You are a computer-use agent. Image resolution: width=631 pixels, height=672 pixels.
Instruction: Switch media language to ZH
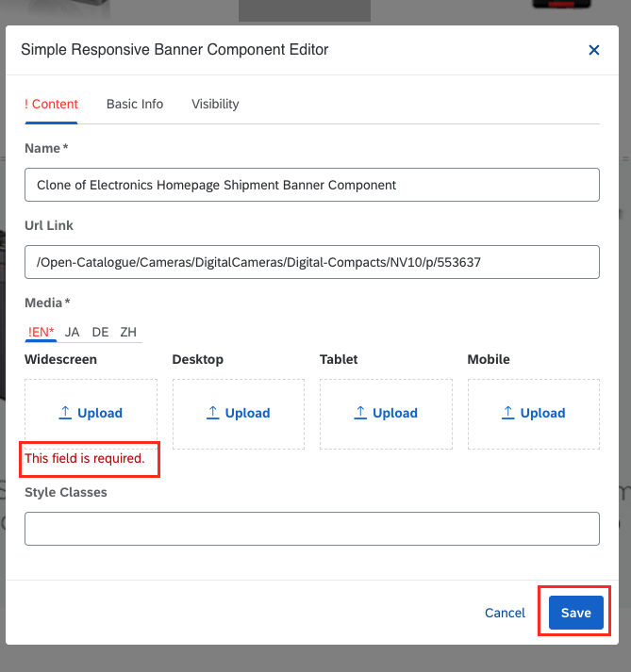coord(128,332)
